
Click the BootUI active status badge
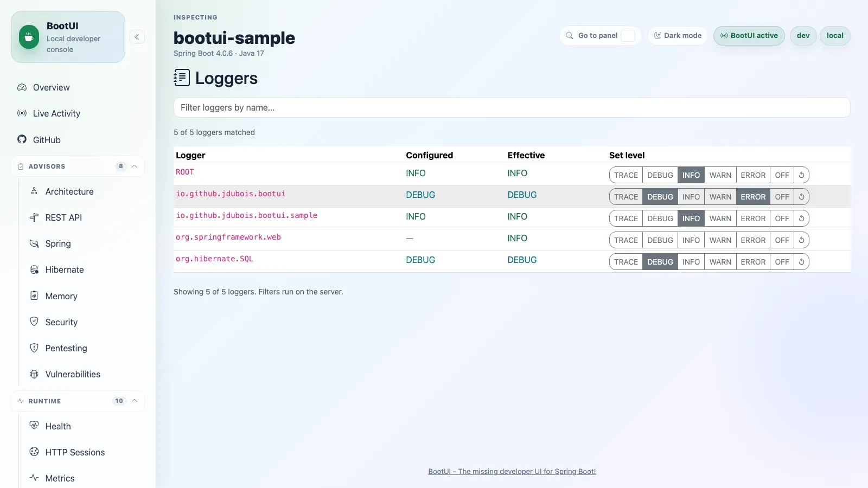[x=749, y=36]
